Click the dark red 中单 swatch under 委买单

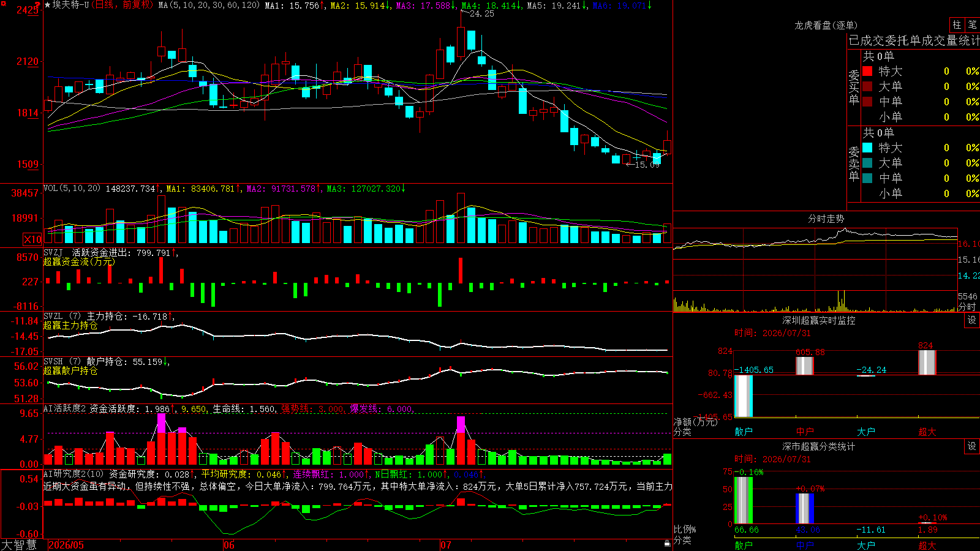(x=867, y=101)
